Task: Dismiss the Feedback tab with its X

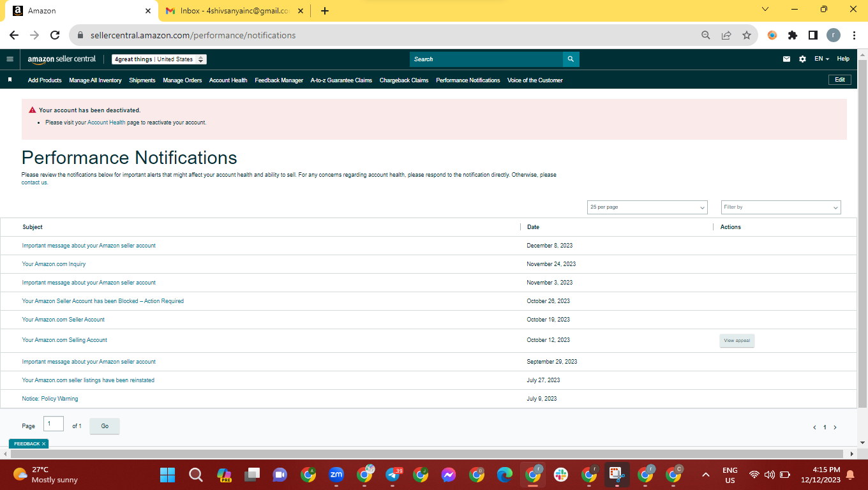Action: [44, 444]
